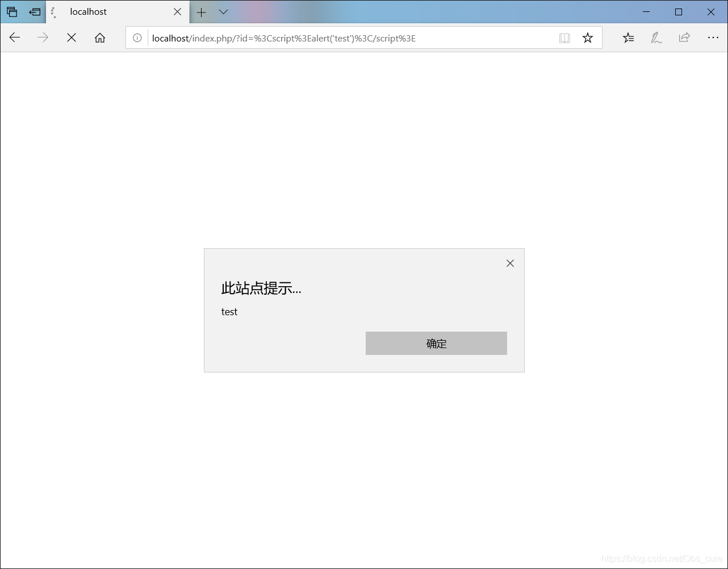The image size is (728, 569).
Task: Open the home page
Action: [100, 37]
